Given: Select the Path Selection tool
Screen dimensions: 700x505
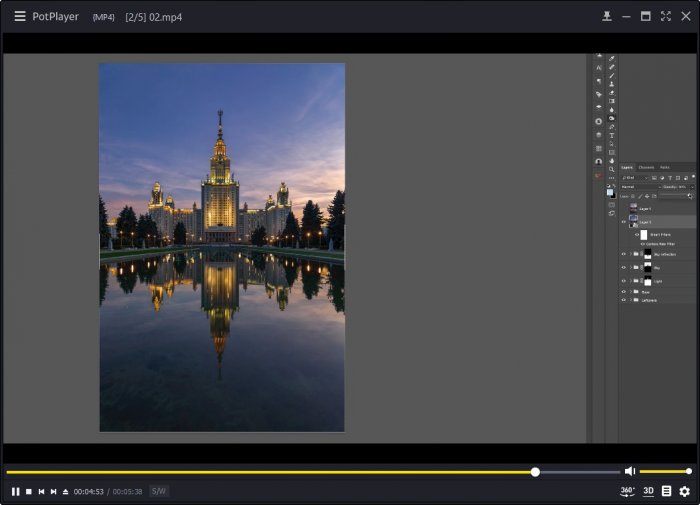Looking at the screenshot, I should (x=612, y=144).
